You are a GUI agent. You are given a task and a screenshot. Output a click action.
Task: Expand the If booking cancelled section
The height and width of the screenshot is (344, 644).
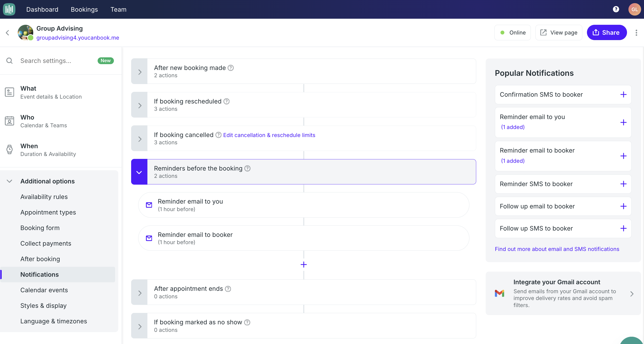[x=139, y=138]
